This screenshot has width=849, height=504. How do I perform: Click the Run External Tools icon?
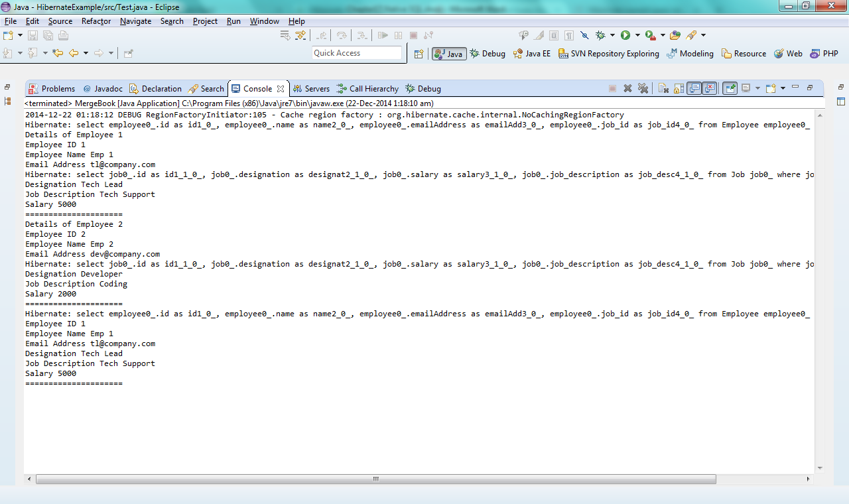coord(651,35)
